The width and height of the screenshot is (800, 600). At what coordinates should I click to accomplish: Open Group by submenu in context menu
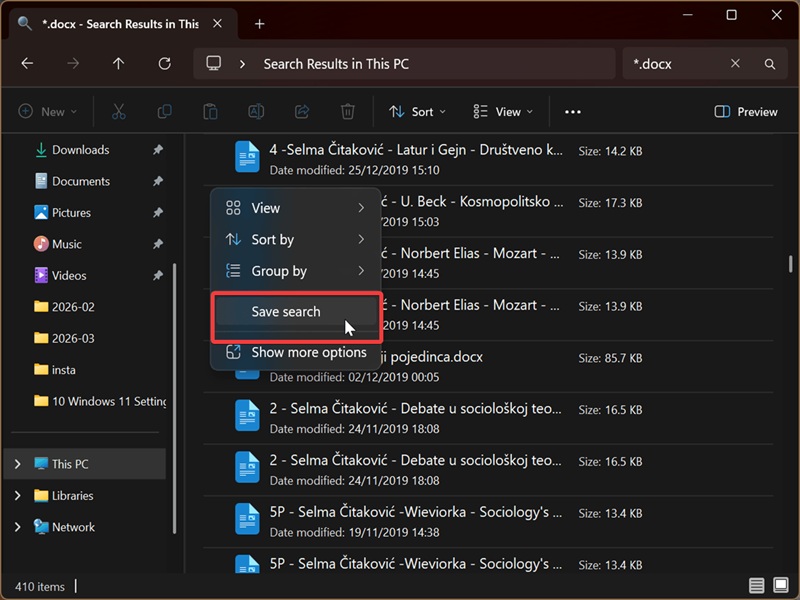pyautogui.click(x=296, y=271)
